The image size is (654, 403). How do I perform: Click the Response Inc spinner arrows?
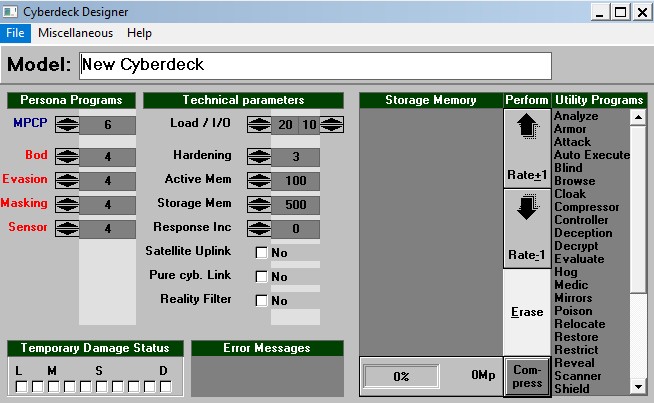coord(259,229)
